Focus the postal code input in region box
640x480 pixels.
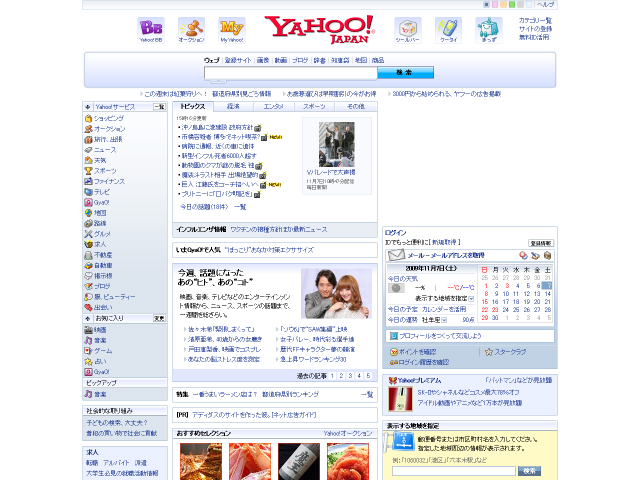coord(454,471)
